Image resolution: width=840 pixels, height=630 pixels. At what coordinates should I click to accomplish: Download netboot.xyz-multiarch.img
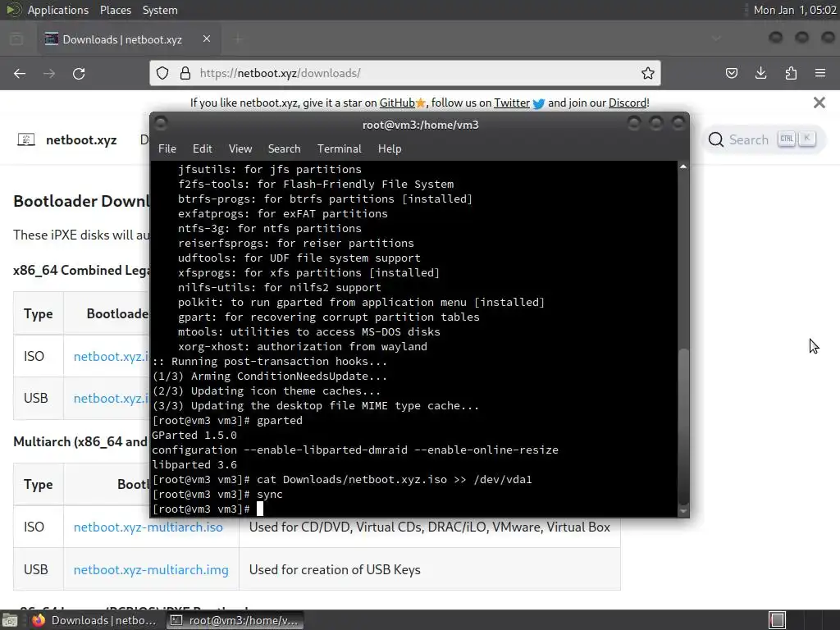(x=151, y=569)
